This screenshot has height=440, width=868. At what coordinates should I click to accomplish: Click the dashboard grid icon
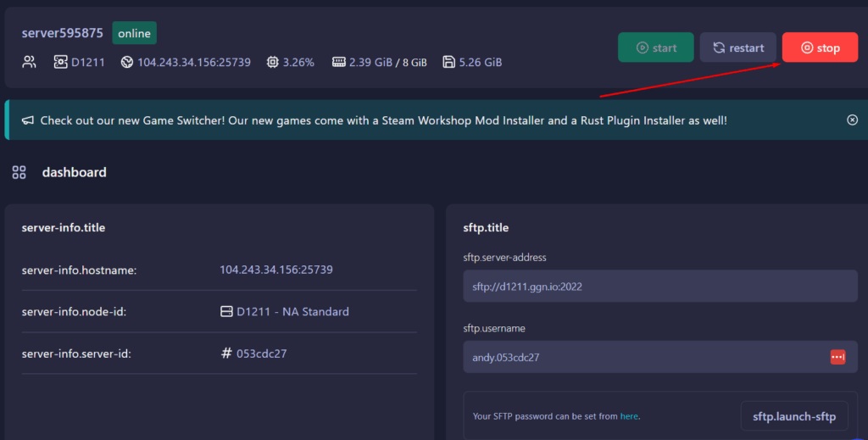pos(19,173)
